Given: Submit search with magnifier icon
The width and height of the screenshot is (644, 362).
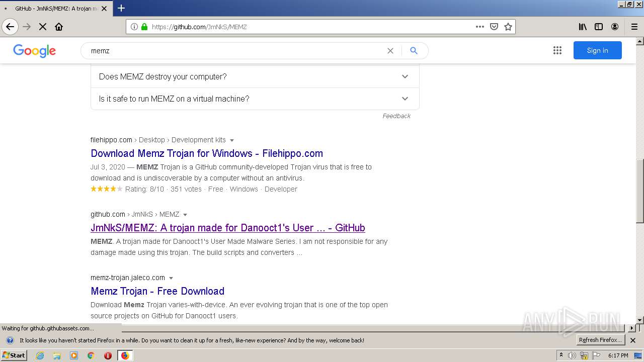Looking at the screenshot, I should [x=414, y=51].
